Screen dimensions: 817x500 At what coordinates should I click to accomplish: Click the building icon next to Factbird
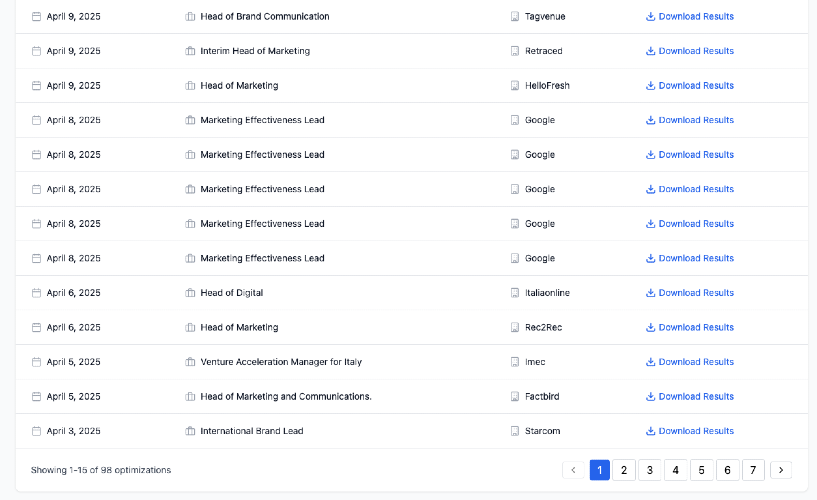click(515, 396)
